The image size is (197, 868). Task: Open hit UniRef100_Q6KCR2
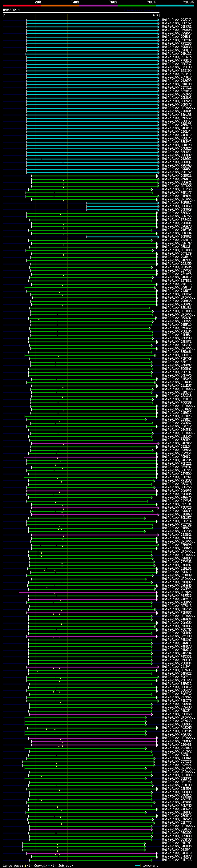[x=177, y=26]
